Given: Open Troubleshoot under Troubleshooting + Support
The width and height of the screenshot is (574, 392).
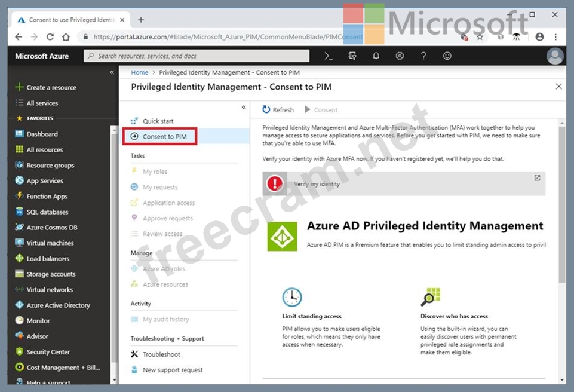Looking at the screenshot, I should click(x=161, y=354).
